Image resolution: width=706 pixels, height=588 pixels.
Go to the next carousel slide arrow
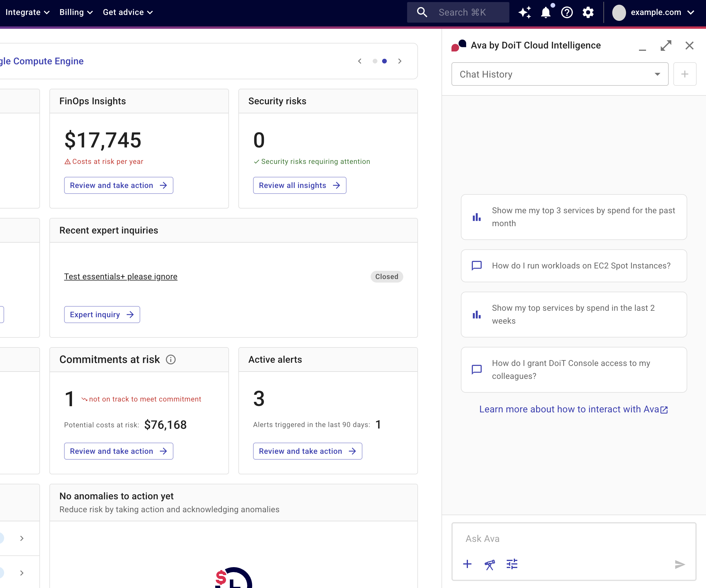[x=400, y=61]
